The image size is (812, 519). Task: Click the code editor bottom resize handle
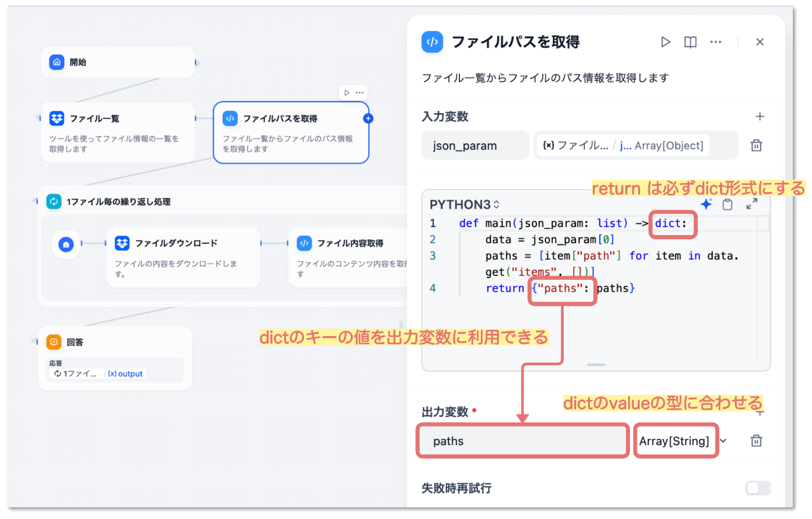596,365
